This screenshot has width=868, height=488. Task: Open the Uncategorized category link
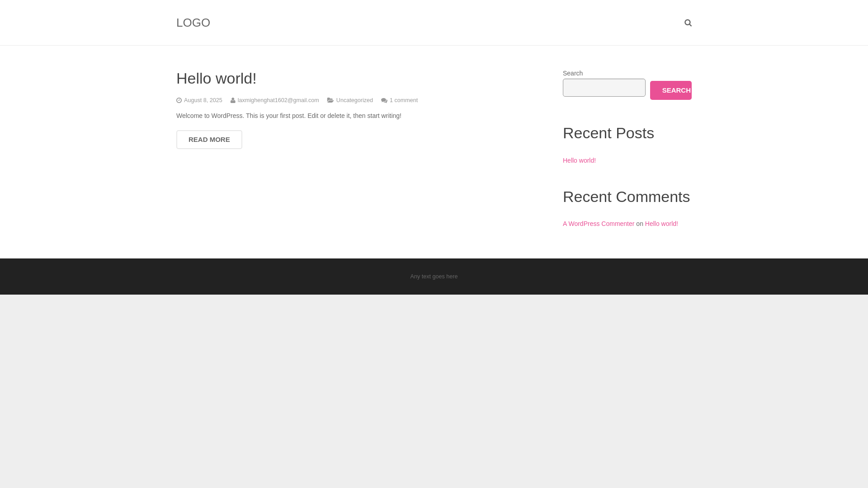pos(354,100)
